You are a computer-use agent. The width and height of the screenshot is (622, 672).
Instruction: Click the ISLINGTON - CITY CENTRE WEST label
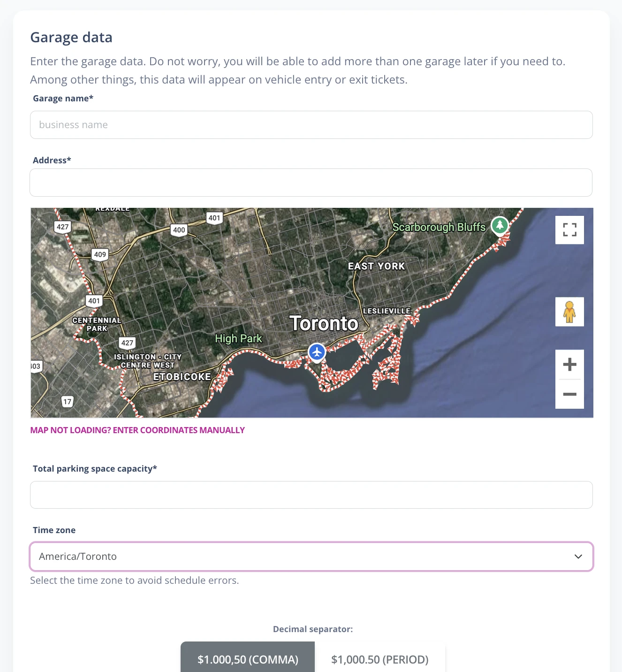(148, 361)
